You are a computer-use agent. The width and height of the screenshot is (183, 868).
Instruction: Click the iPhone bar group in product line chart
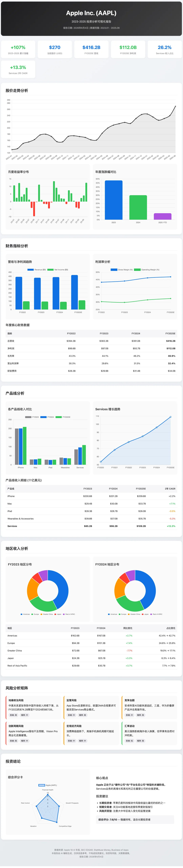pos(21,446)
